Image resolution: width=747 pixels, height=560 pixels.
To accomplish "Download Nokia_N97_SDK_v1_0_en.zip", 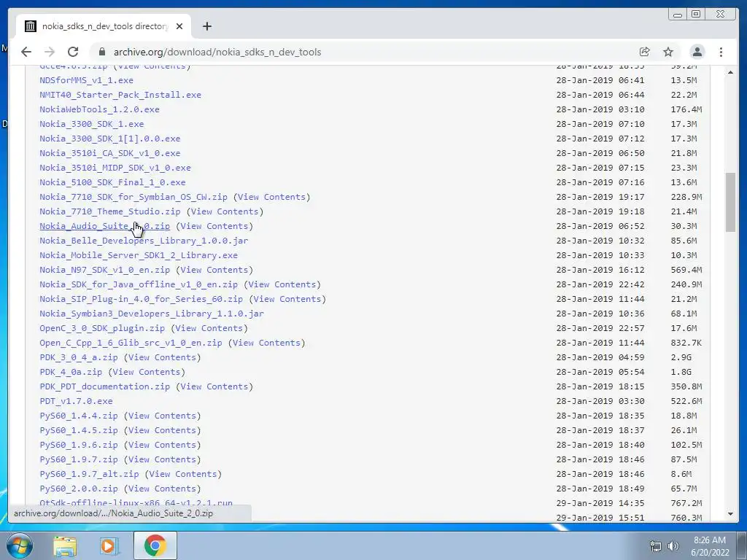I will pyautogui.click(x=105, y=270).
